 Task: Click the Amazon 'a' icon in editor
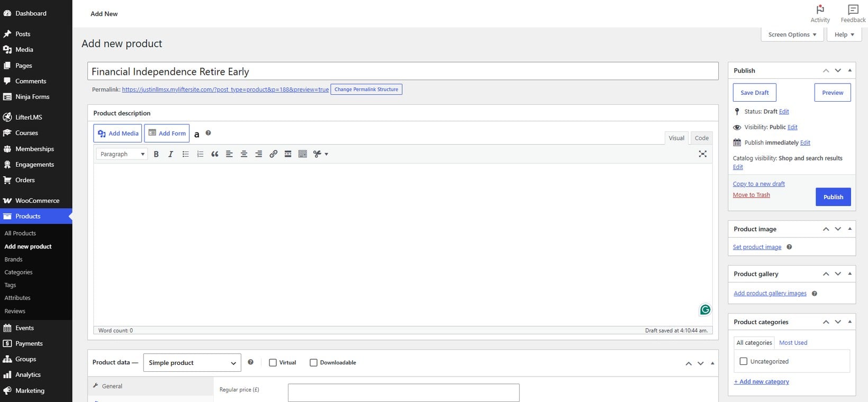pyautogui.click(x=197, y=134)
